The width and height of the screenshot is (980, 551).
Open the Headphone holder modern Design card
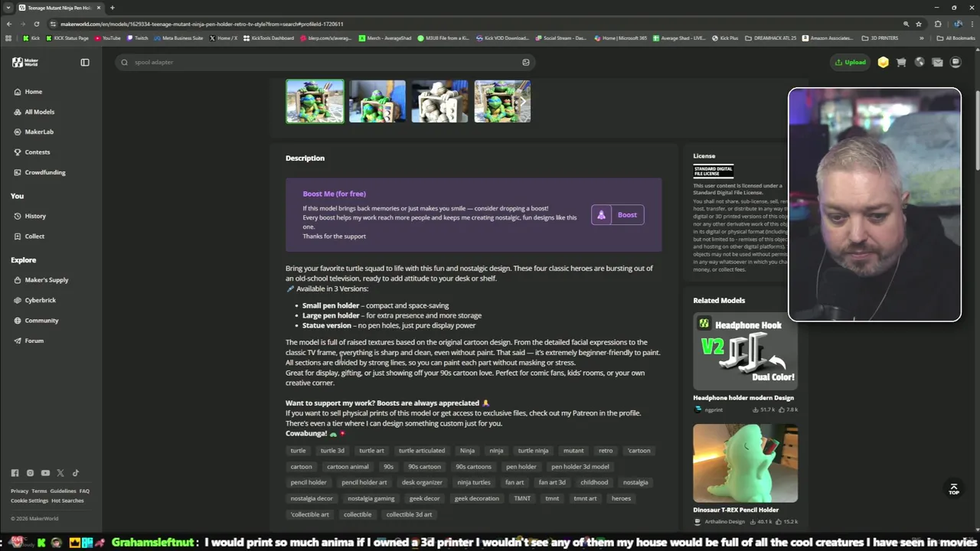[x=745, y=362]
